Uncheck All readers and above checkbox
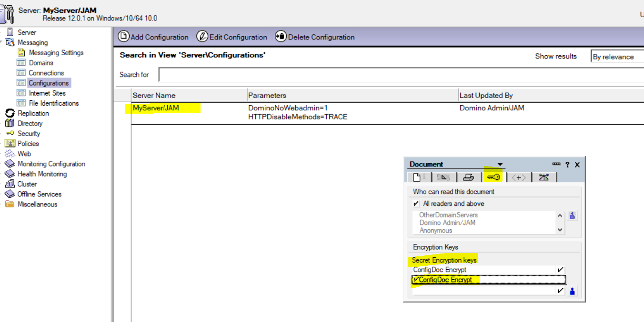The image size is (644, 322). [416, 204]
